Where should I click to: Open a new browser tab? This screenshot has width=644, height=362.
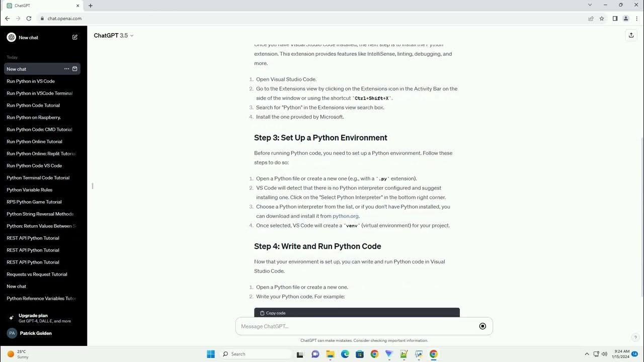tap(91, 6)
